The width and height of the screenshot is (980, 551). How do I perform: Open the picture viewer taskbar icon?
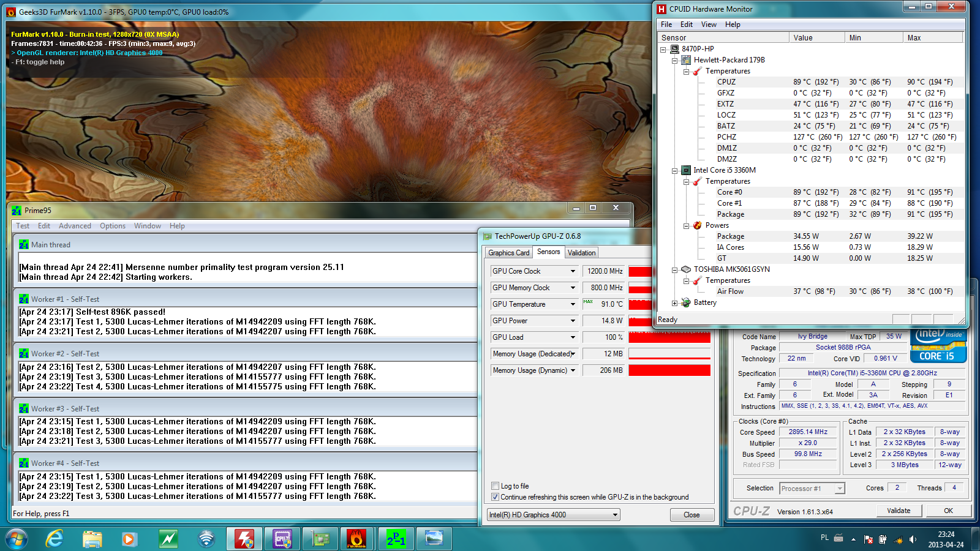pos(434,539)
